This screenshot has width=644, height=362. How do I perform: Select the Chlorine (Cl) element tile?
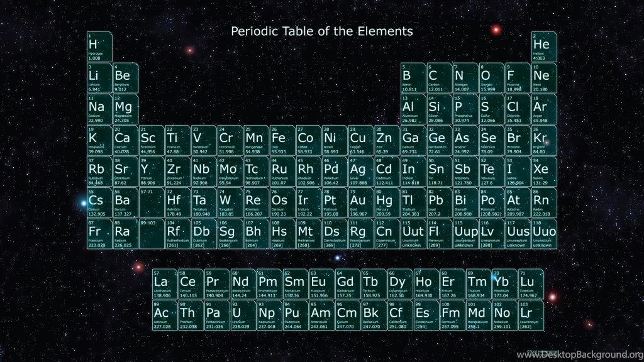(518, 109)
